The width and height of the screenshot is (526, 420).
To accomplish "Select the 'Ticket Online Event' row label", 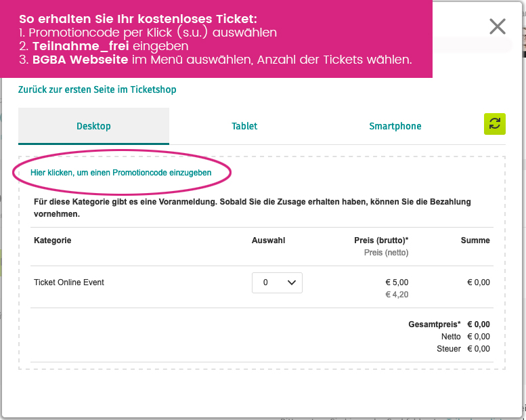I will click(69, 282).
